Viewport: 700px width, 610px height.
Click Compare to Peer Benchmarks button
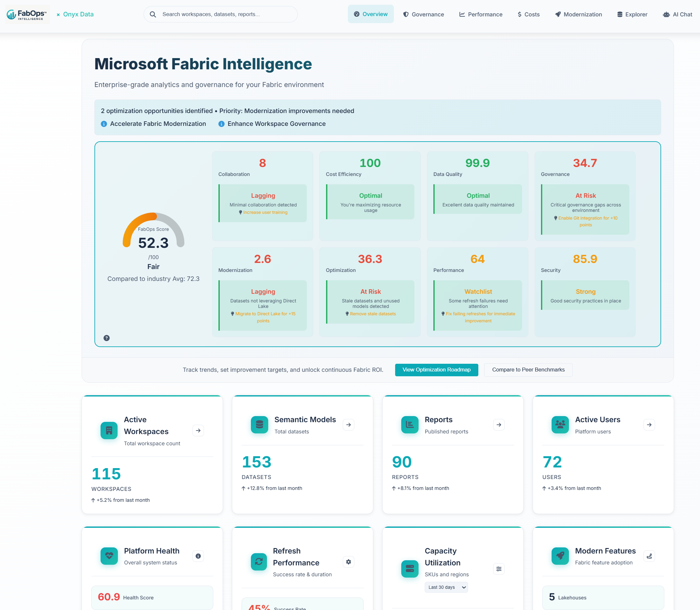tap(528, 370)
